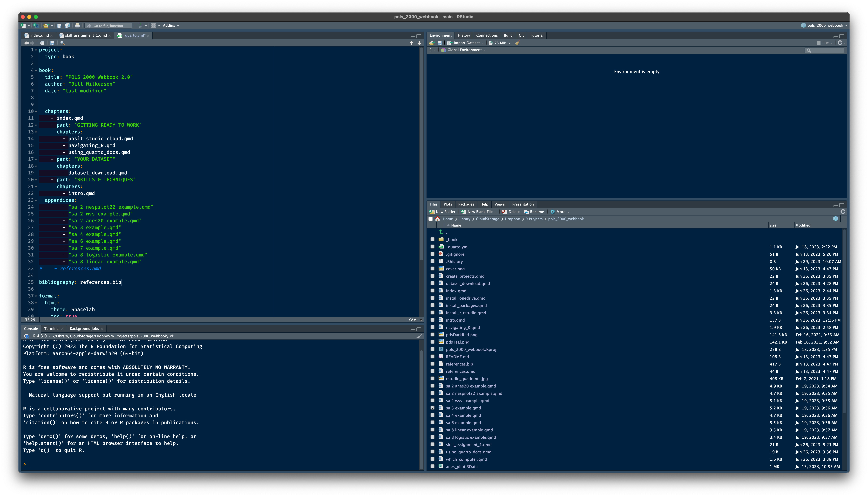Click the Environment search field
This screenshot has width=868, height=497.
[824, 50]
